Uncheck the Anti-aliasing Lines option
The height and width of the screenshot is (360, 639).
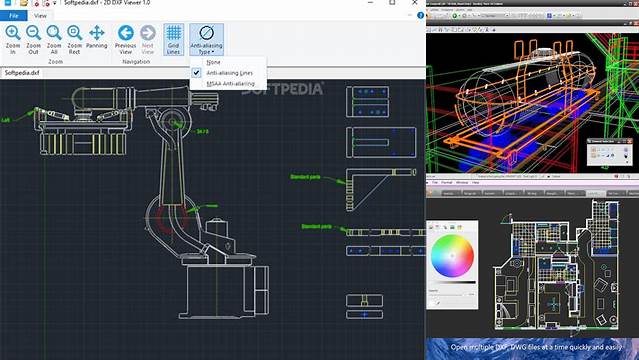tap(228, 73)
